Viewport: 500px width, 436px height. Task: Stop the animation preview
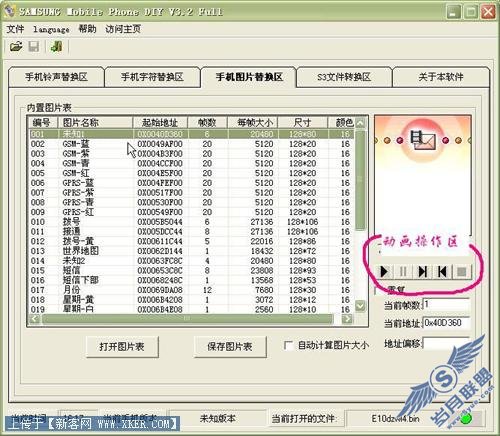[462, 272]
